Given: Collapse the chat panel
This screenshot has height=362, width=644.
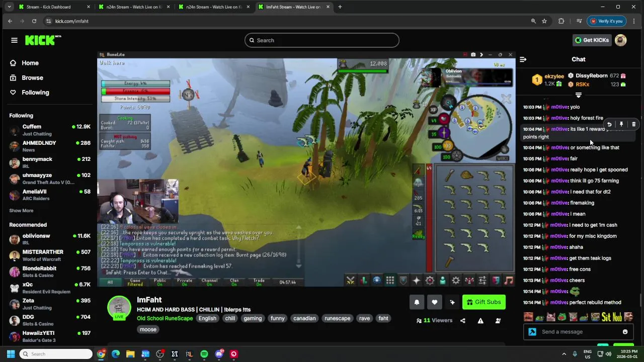Looking at the screenshot, I should pyautogui.click(x=523, y=59).
